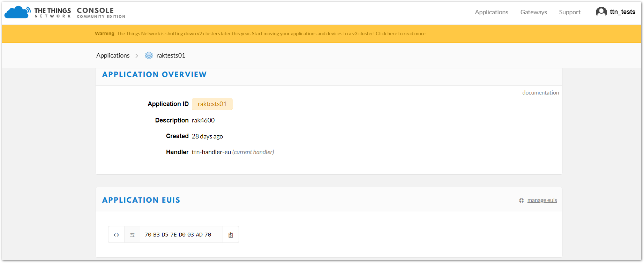Click the (current handler) note
This screenshot has height=263, width=644.
click(253, 152)
